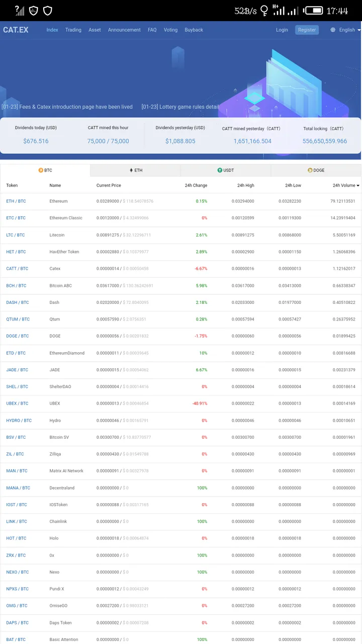The image size is (362, 644).
Task: Open the NPXS / BTC pair
Action: [18, 589]
